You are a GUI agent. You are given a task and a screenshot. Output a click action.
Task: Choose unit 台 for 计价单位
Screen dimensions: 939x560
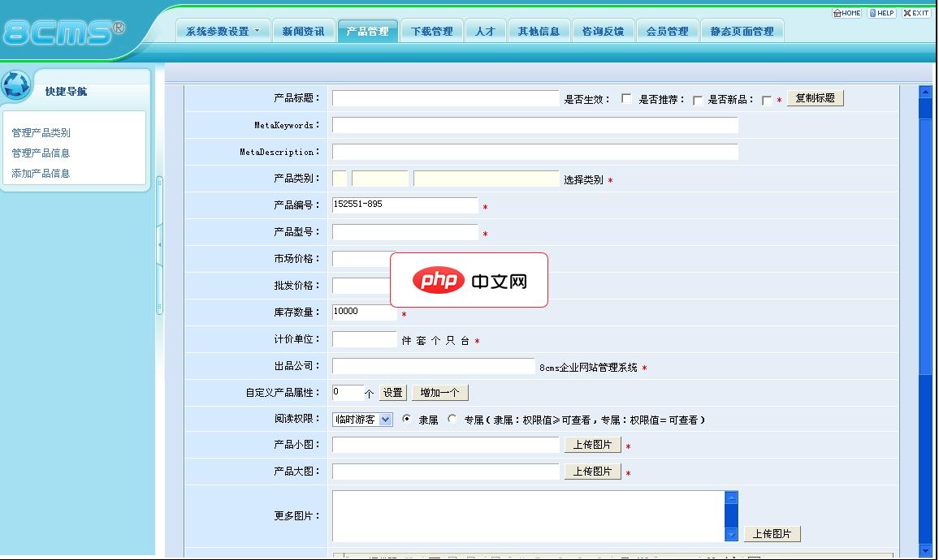pos(465,340)
